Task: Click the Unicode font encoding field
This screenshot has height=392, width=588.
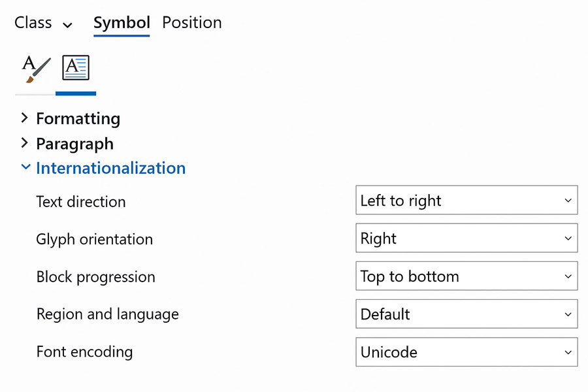Action: point(466,352)
